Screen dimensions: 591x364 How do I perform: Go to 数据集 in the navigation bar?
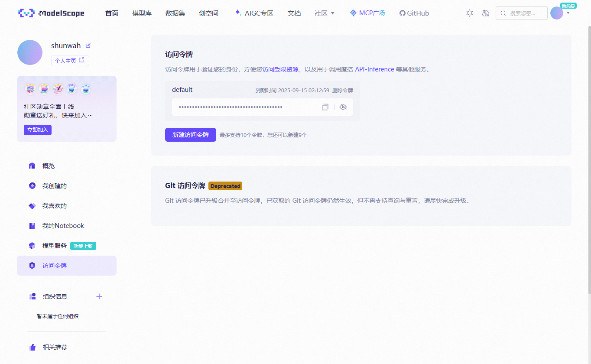(x=175, y=13)
